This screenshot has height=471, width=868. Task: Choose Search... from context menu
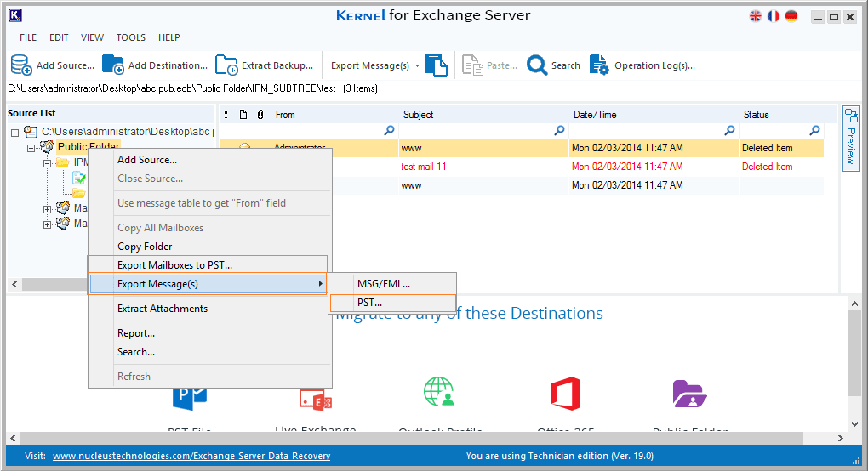click(210, 352)
